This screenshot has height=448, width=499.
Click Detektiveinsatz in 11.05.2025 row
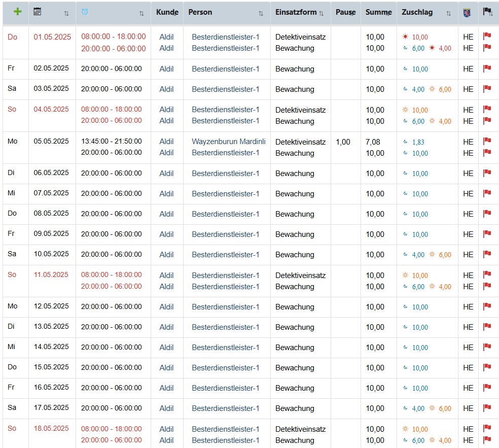(300, 275)
